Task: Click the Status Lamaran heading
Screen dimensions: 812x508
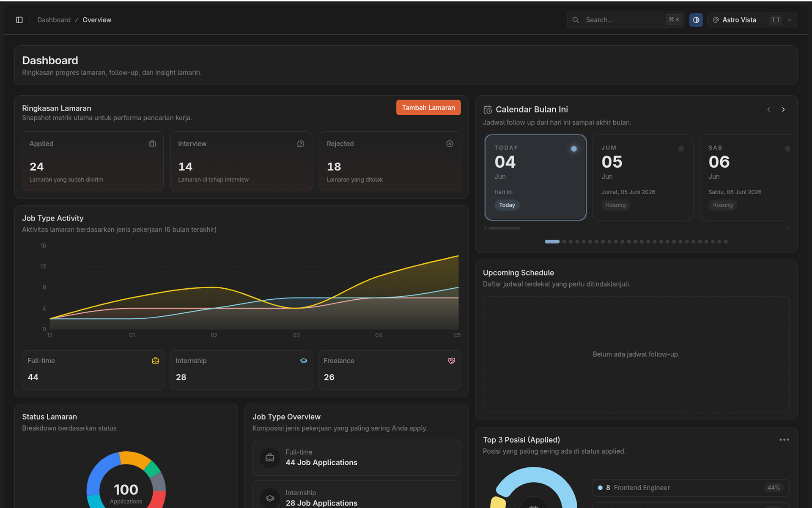Action: (x=49, y=417)
